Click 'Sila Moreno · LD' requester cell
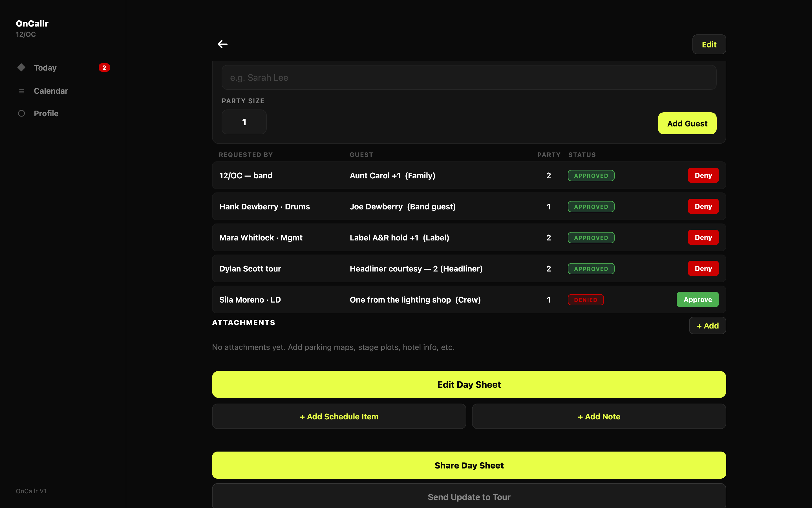Image resolution: width=812 pixels, height=508 pixels. 250,300
